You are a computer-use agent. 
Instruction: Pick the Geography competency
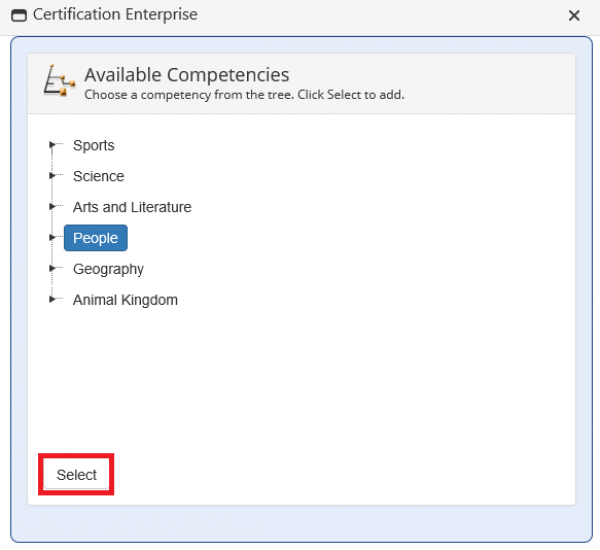tap(108, 269)
